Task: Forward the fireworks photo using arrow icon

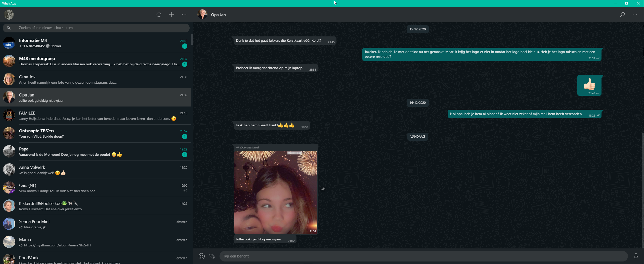Action: (323, 189)
